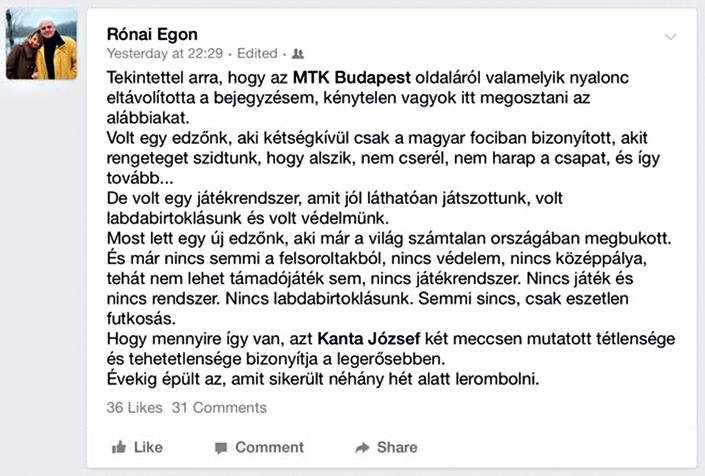Image resolution: width=705 pixels, height=476 pixels.
Task: Click the Like button label
Action: [x=148, y=447]
